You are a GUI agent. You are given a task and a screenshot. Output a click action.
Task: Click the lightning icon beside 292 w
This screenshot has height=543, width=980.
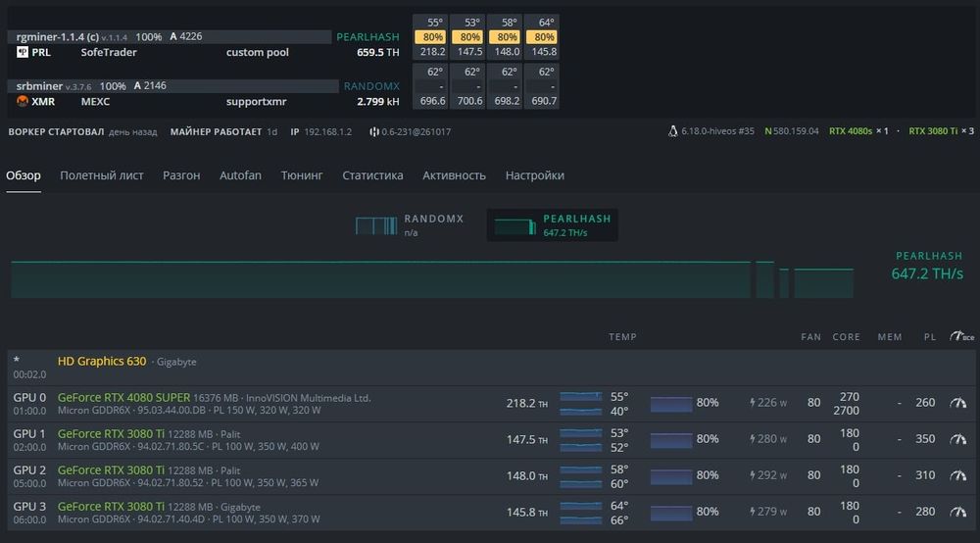point(753,475)
